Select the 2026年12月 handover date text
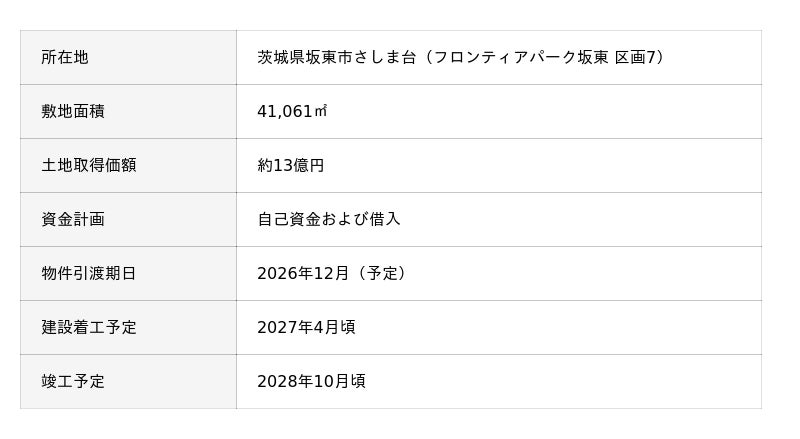 tap(303, 274)
